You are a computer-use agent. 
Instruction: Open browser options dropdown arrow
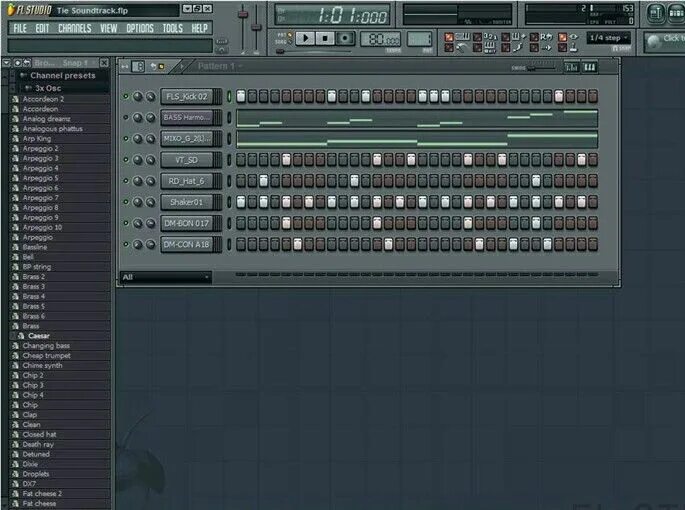6,63
